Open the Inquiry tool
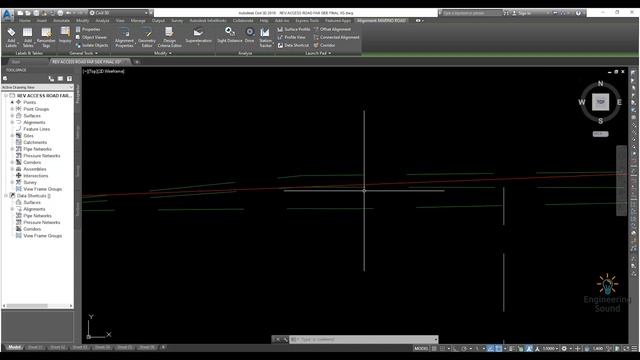640x360 pixels. 65,35
